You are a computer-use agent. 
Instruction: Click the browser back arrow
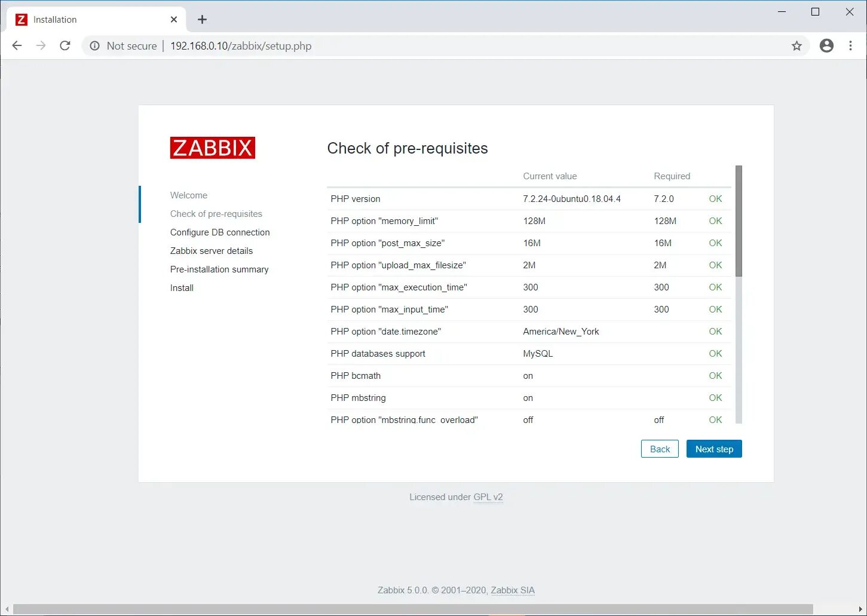[x=17, y=45]
